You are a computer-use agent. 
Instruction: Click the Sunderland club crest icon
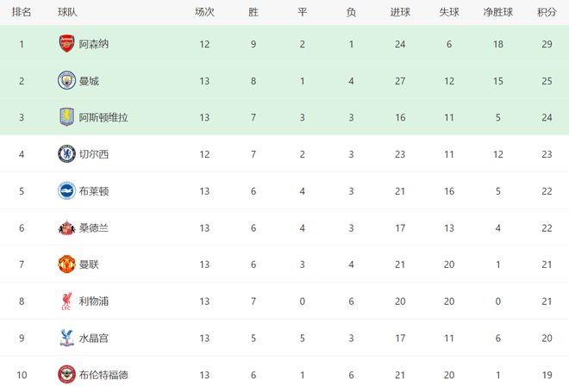[x=66, y=227]
